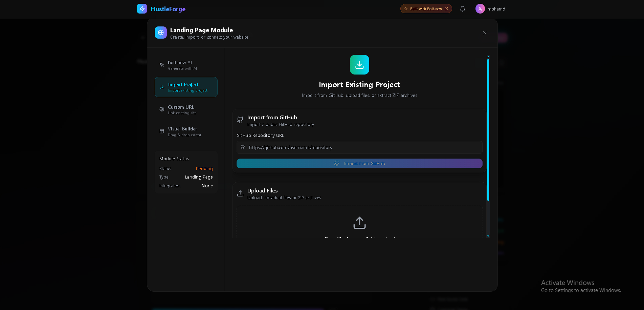644x310 pixels.
Task: Click the large upload icon in drop zone
Action: (x=359, y=223)
